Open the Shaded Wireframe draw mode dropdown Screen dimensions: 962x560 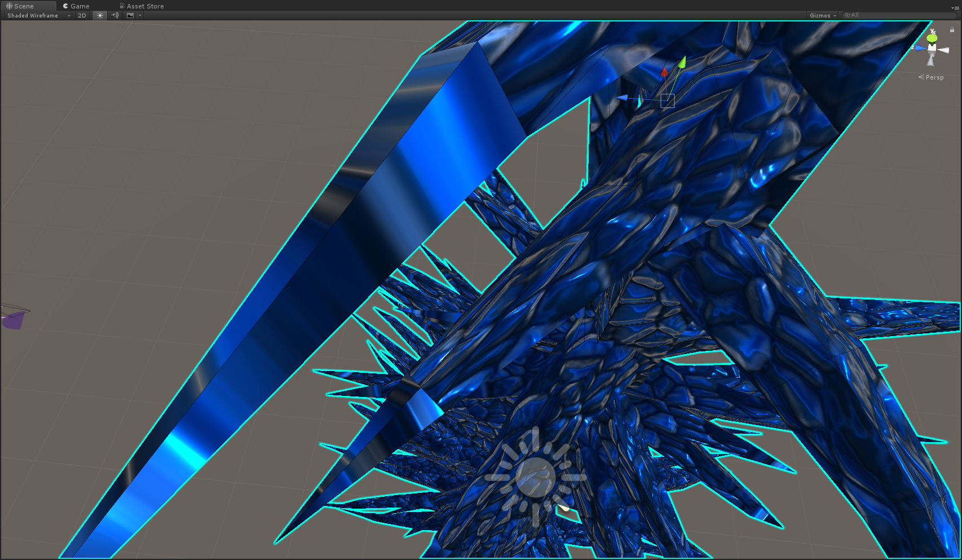pyautogui.click(x=38, y=16)
